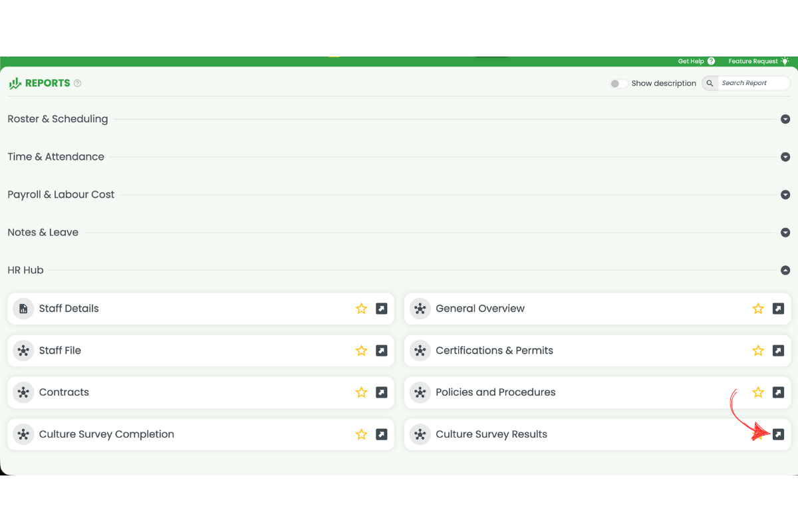798x532 pixels.
Task: Open Staff Details report in a new view
Action: pos(381,309)
